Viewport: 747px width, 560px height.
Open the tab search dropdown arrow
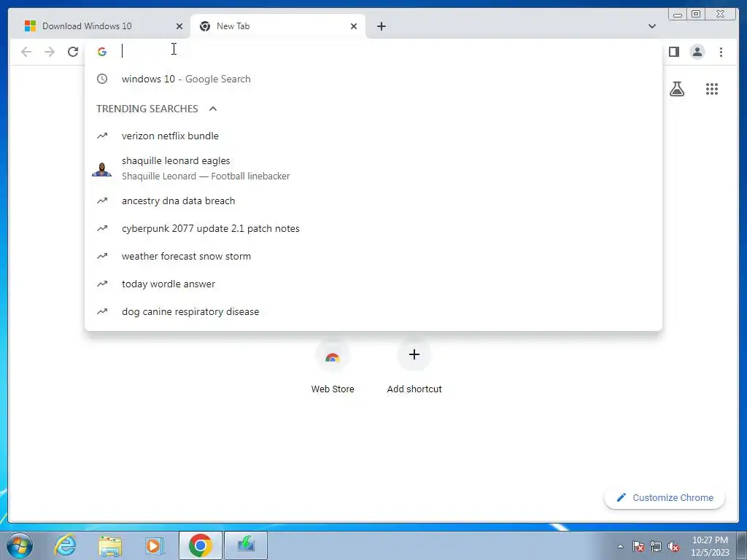click(651, 26)
